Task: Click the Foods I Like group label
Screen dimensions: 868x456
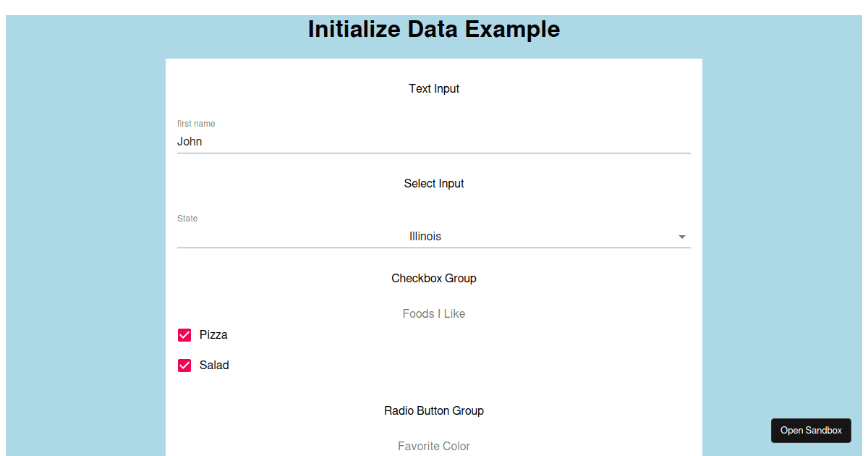Action: click(434, 313)
